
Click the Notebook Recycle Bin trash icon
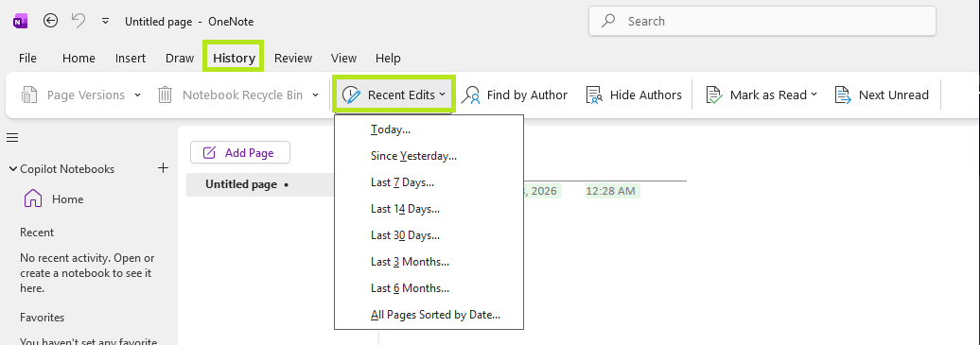click(x=165, y=95)
